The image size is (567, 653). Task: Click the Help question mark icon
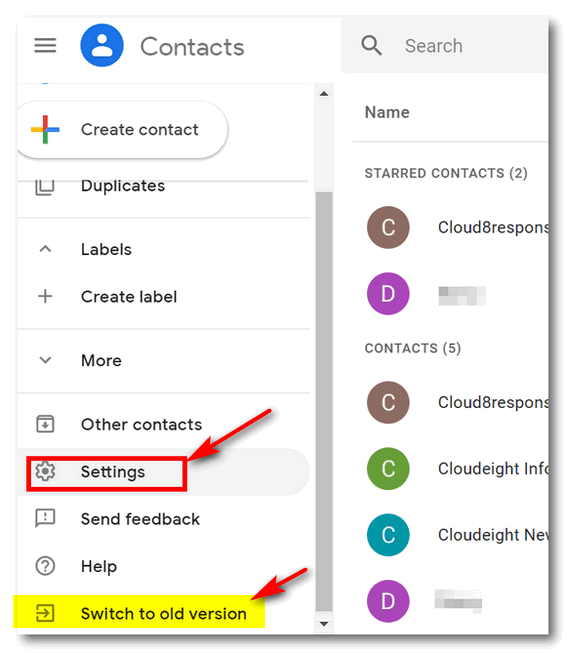pos(45,566)
